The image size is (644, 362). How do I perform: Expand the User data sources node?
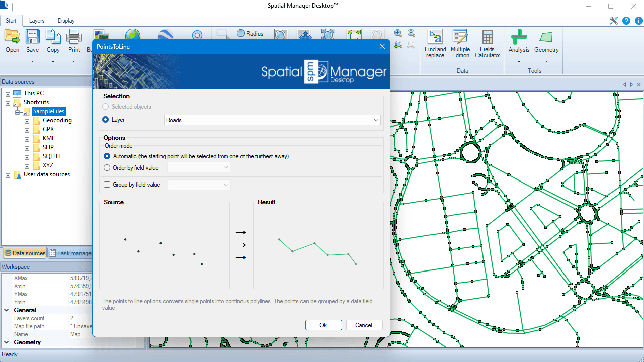click(8, 175)
